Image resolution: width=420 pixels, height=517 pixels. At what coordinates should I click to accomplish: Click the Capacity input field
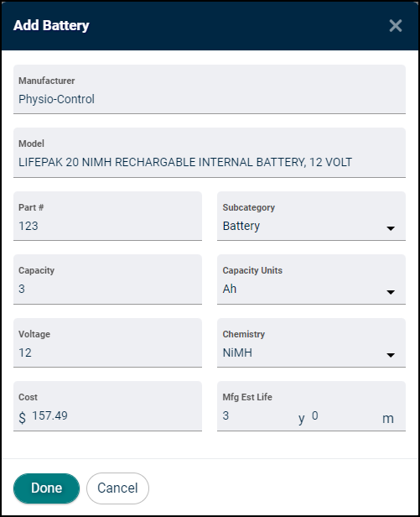(x=107, y=279)
